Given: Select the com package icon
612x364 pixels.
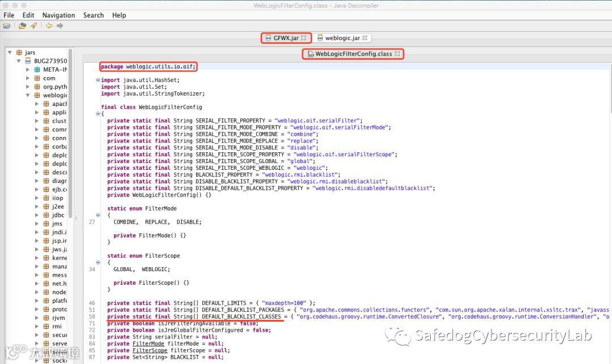Looking at the screenshot, I should pyautogui.click(x=37, y=78).
